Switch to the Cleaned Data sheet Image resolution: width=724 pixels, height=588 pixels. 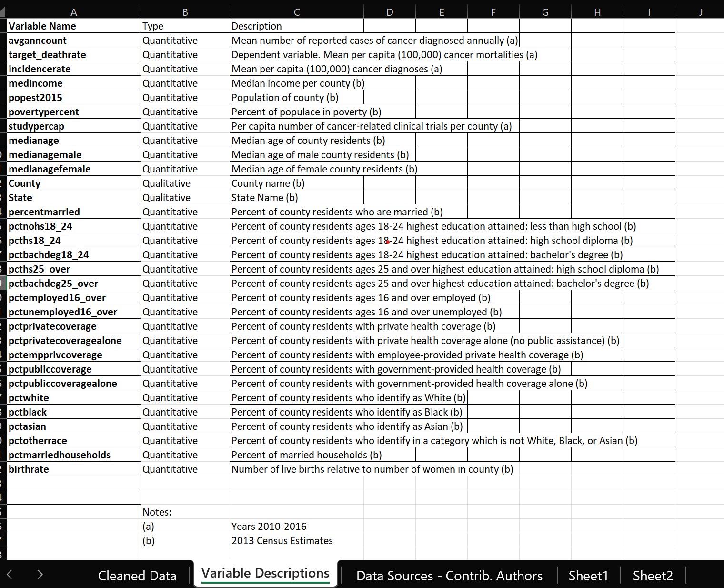137,575
